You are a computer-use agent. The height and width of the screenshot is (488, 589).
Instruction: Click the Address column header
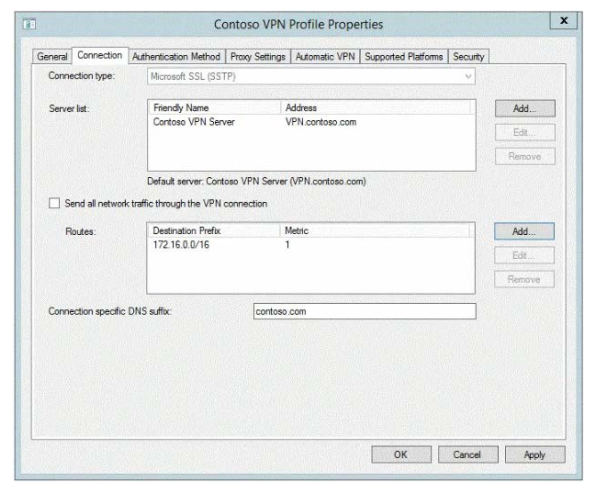pyautogui.click(x=375, y=108)
